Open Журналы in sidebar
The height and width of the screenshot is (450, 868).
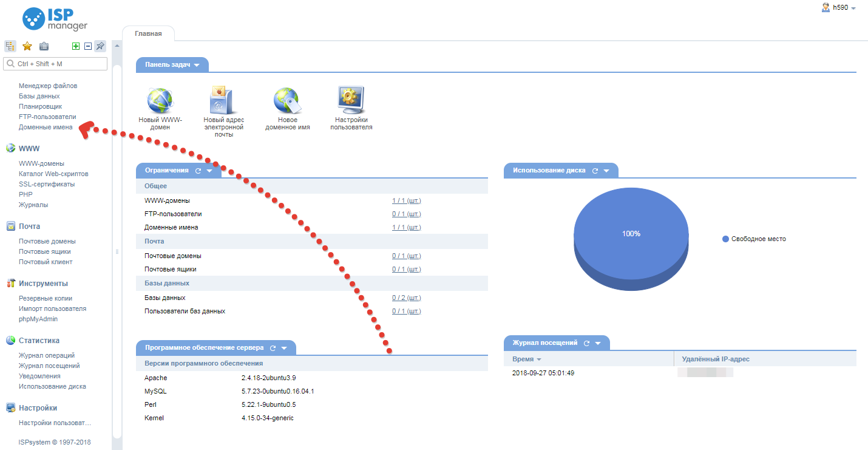click(x=33, y=205)
